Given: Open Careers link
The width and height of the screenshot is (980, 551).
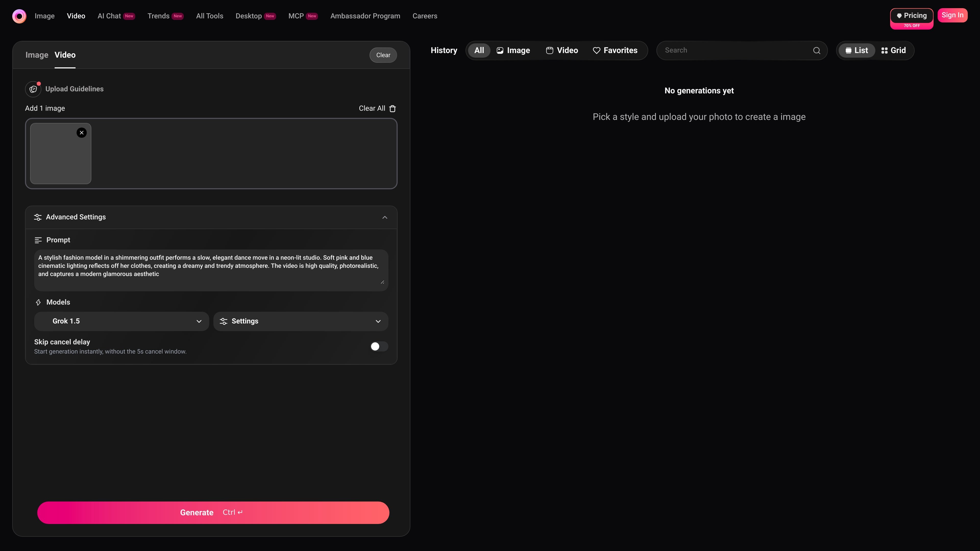Looking at the screenshot, I should pyautogui.click(x=425, y=16).
